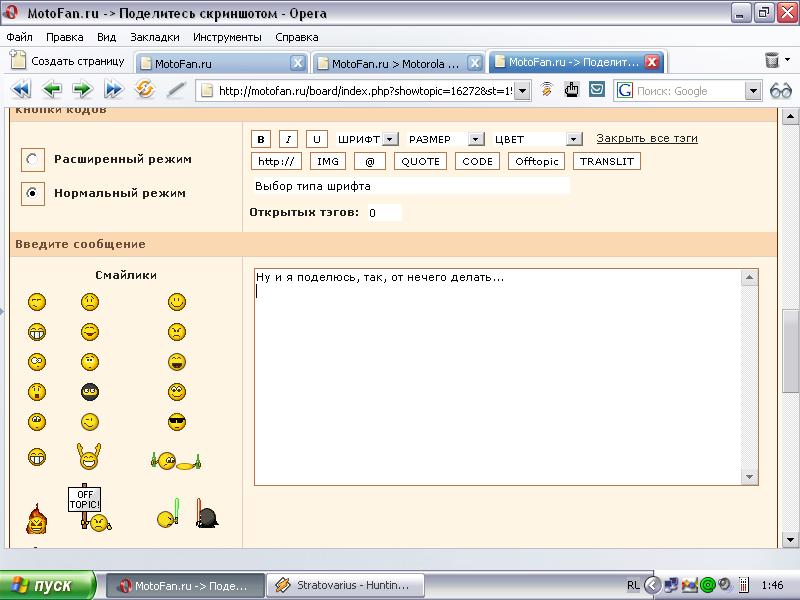Click the http:// link tag button
Screen dimensions: 800x600
coord(276,161)
